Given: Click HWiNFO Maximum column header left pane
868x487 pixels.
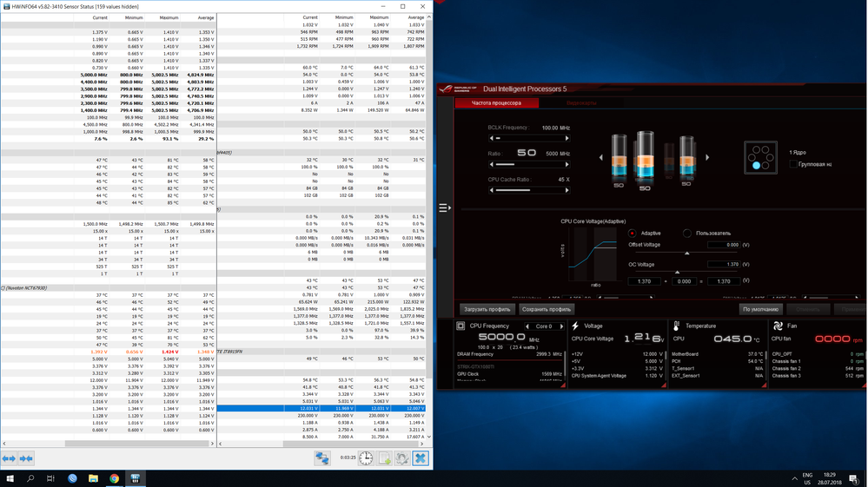Looking at the screenshot, I should 169,17.
